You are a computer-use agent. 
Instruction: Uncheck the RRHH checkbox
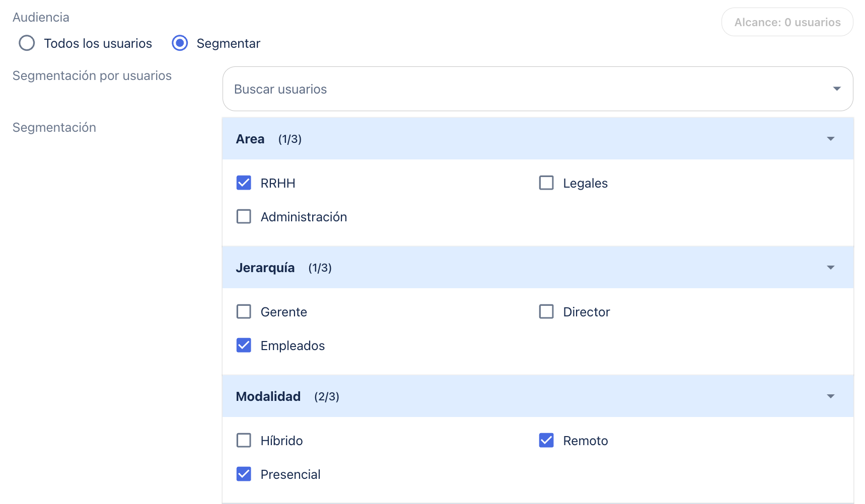[x=244, y=183]
